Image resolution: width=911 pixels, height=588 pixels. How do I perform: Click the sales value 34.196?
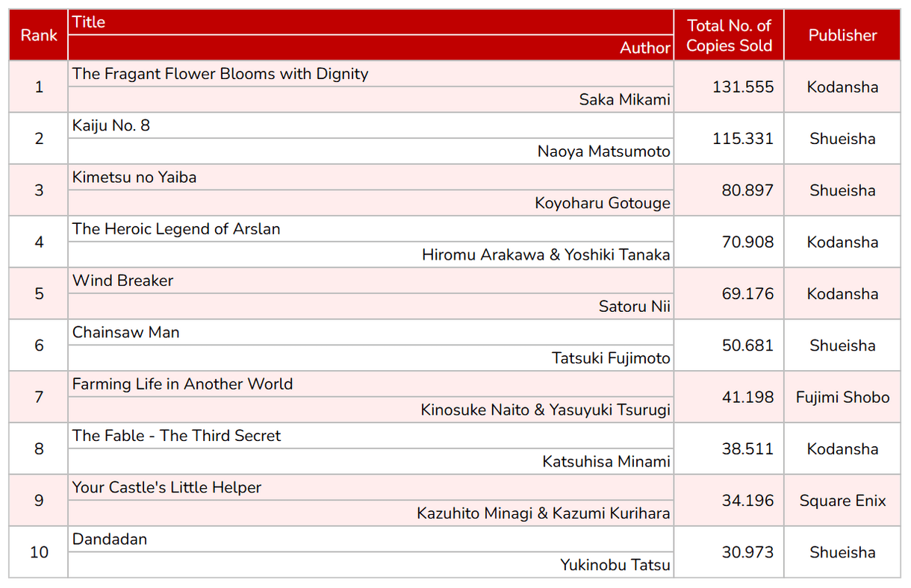747,501
